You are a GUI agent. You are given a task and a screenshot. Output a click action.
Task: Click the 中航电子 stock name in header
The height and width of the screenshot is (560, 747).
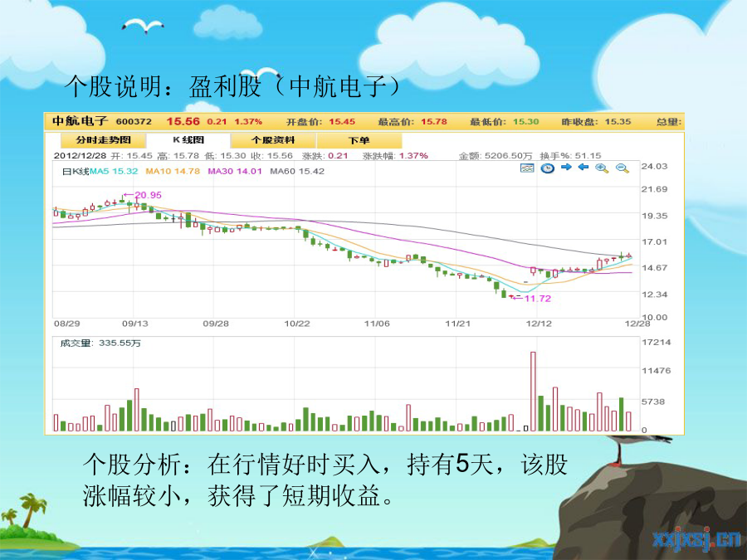[80, 121]
